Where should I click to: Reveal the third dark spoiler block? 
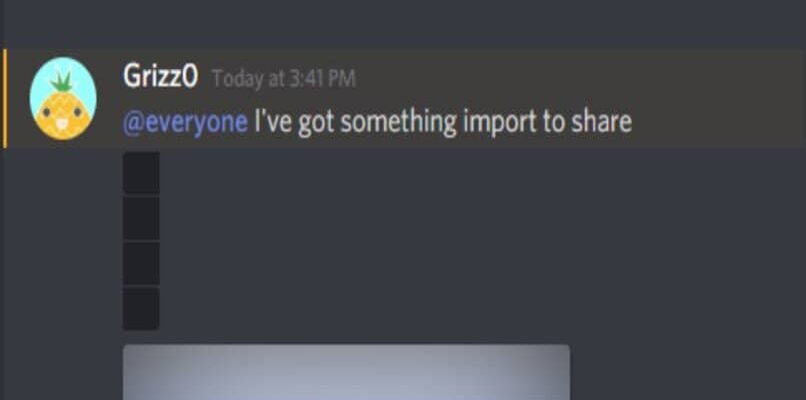coord(141,263)
